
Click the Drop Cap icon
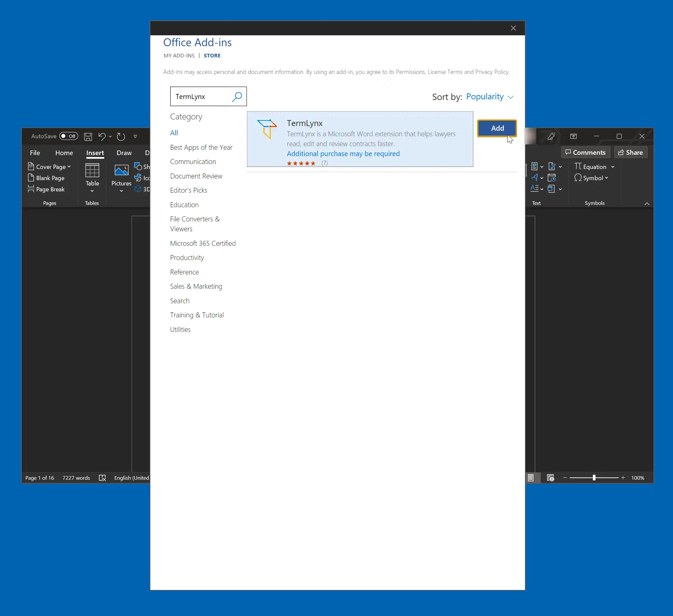tap(535, 188)
